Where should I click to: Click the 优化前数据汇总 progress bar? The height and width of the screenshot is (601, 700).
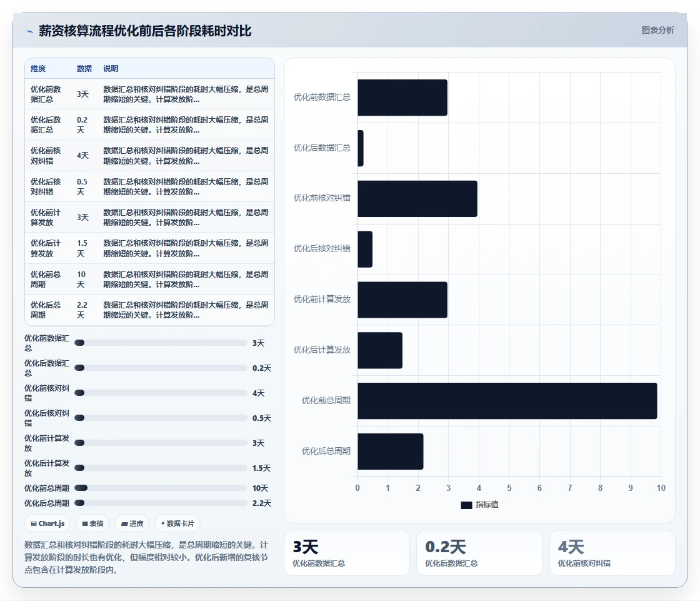pos(161,343)
